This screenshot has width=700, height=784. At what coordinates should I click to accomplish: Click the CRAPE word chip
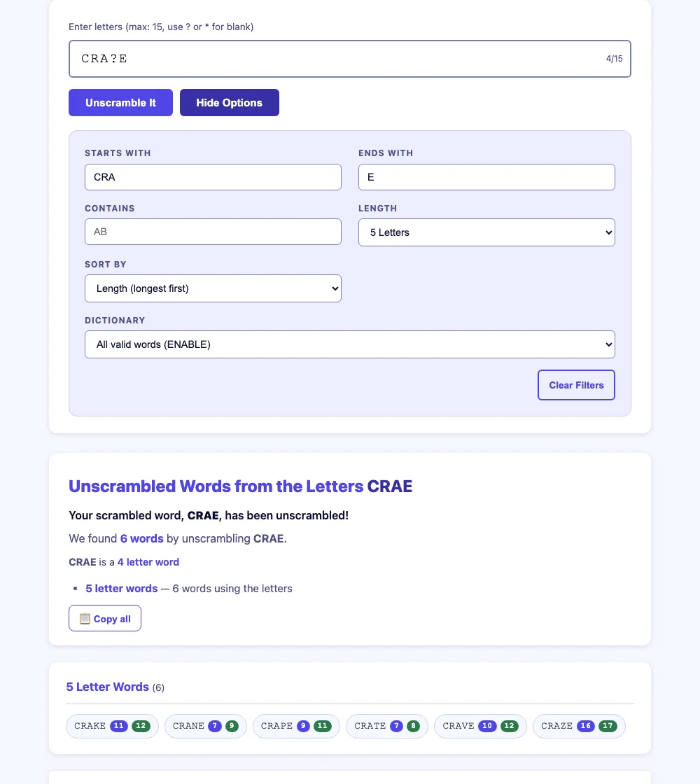297,726
